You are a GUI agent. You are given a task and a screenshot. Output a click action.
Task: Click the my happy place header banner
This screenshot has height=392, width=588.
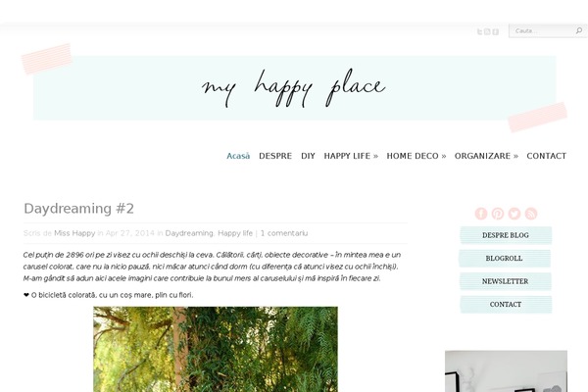[x=294, y=88]
